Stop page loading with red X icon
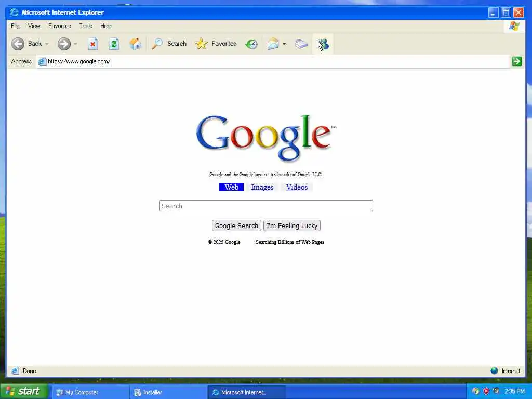Viewport: 532px width, 399px height. [x=92, y=44]
